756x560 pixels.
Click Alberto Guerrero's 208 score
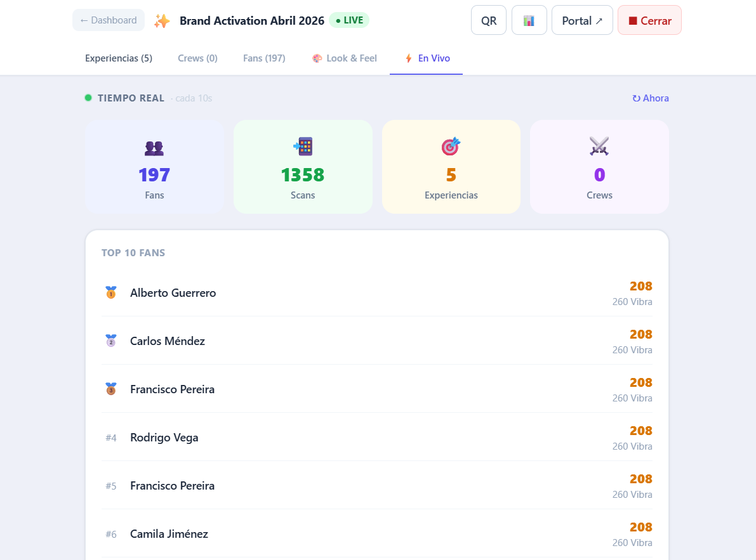[640, 286]
